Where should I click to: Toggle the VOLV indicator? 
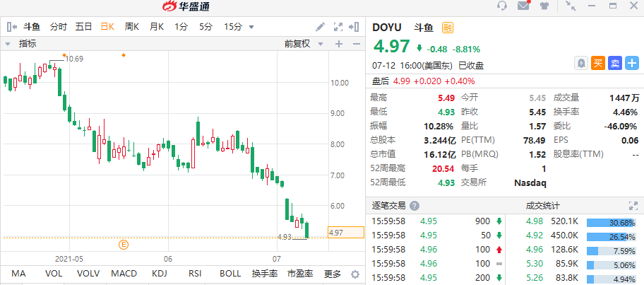point(88,274)
